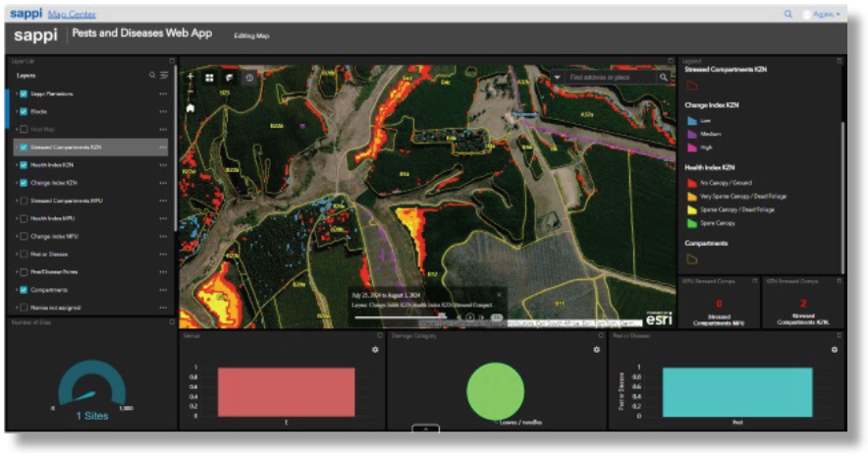
Task: Open options menu for Stressed Compartments KZN layer
Action: (x=163, y=147)
